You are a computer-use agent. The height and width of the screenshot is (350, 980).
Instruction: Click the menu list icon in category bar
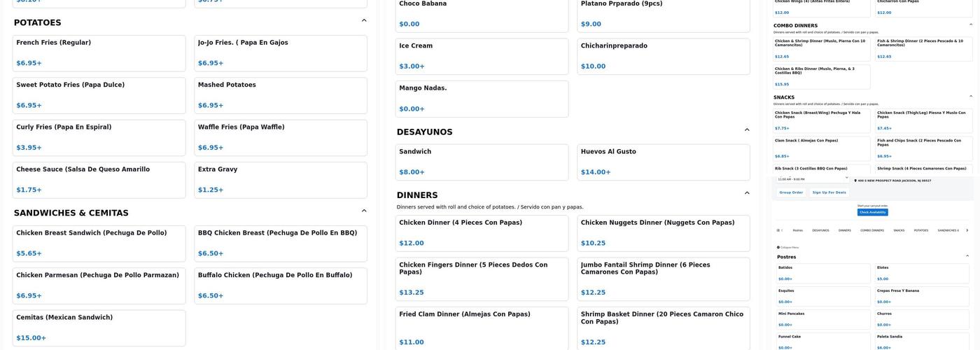[x=779, y=230]
